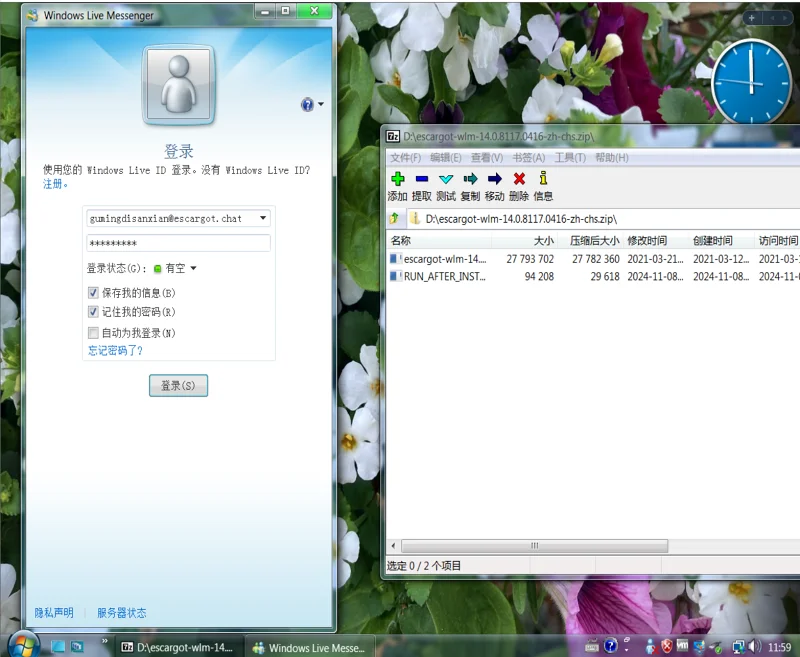Click the keyboard tray icon
800x657 pixels.
[x=592, y=646]
